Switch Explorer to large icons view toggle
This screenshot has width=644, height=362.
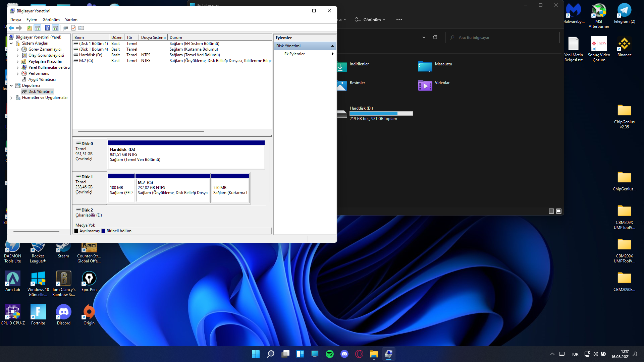[x=559, y=211]
